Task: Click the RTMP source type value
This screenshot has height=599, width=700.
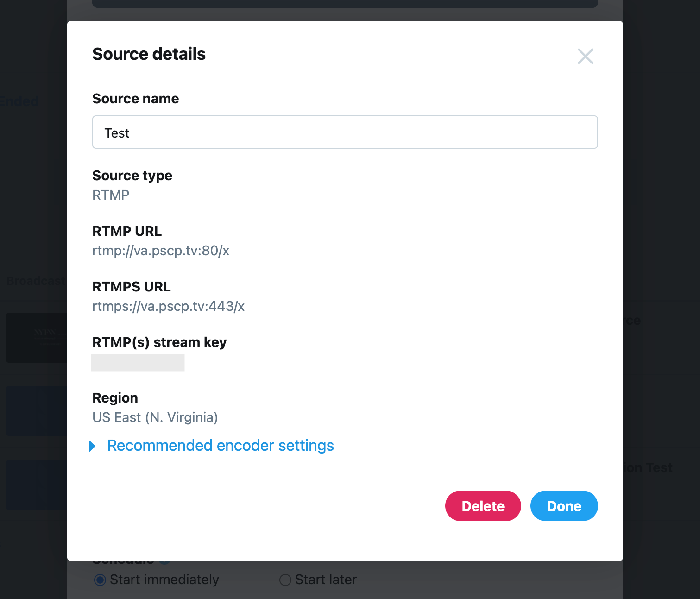Action: [x=111, y=195]
